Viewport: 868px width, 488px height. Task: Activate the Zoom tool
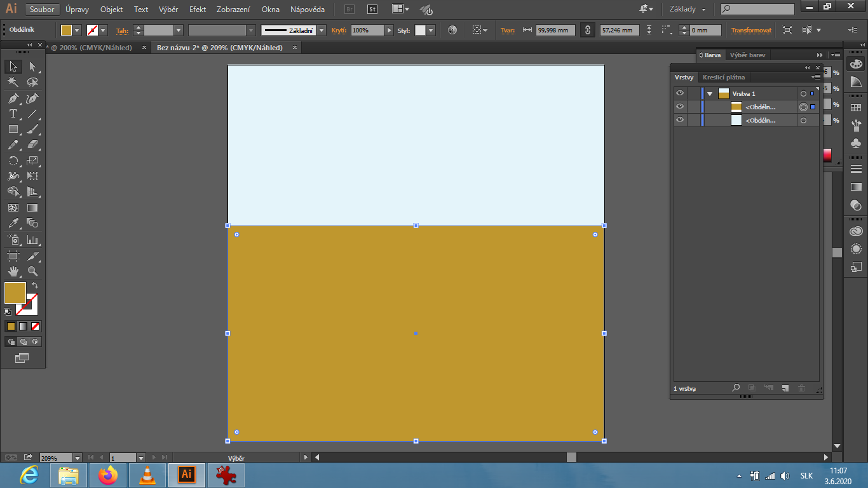pos(32,271)
